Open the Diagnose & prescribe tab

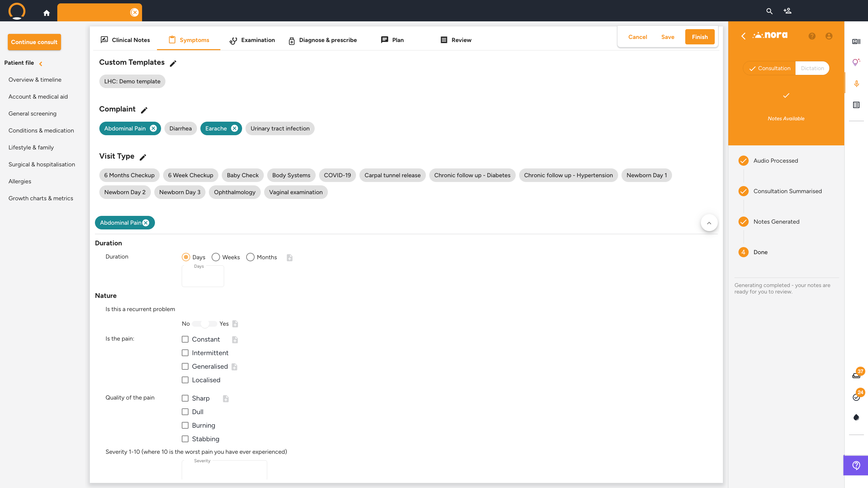pos(322,40)
